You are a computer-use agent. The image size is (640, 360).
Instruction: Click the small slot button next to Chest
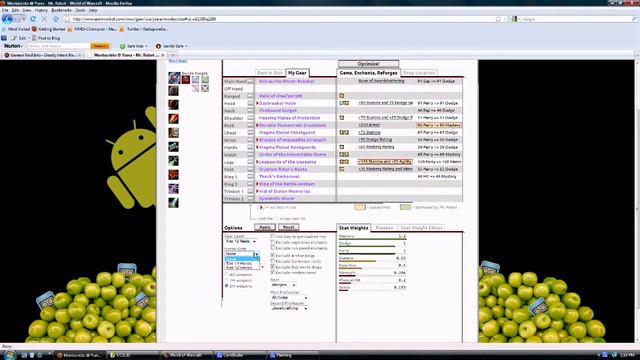pos(251,133)
